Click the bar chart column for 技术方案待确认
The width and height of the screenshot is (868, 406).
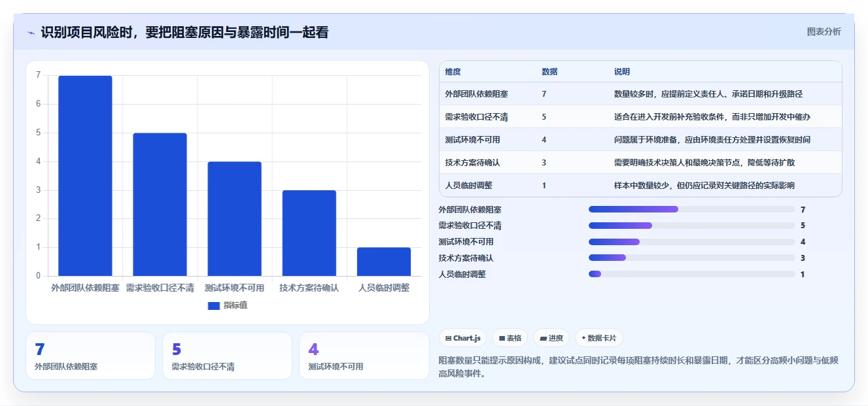tap(309, 233)
